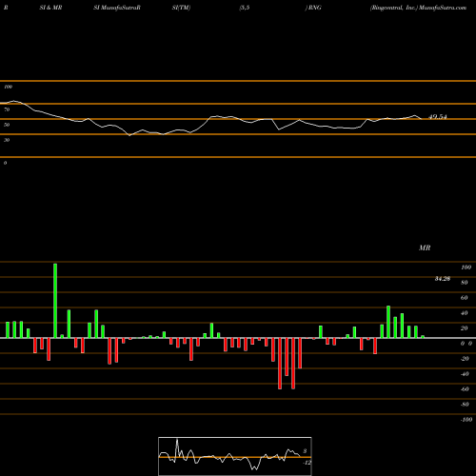
Task: Click the -12 value in mini chart
Action: pos(307,463)
